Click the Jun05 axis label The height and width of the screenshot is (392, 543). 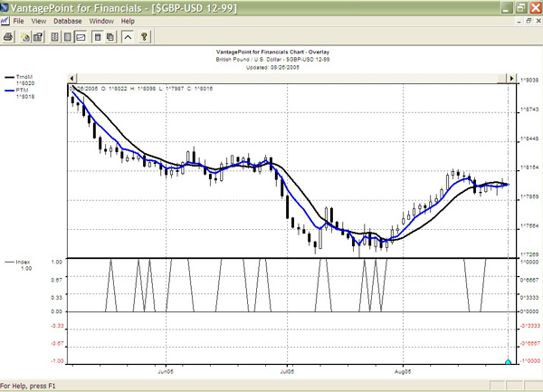pyautogui.click(x=166, y=371)
